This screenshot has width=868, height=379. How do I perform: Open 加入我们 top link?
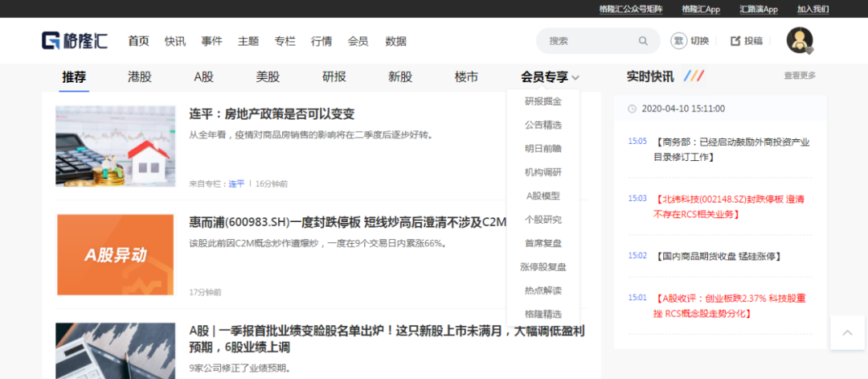tap(813, 9)
